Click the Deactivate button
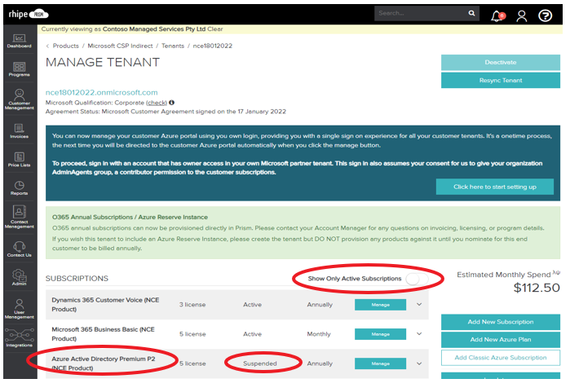The width and height of the screenshot is (570, 392). [x=501, y=63]
